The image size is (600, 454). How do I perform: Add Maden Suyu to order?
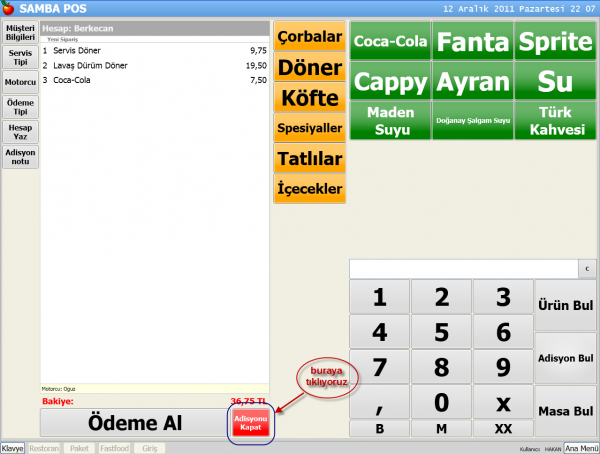click(390, 121)
